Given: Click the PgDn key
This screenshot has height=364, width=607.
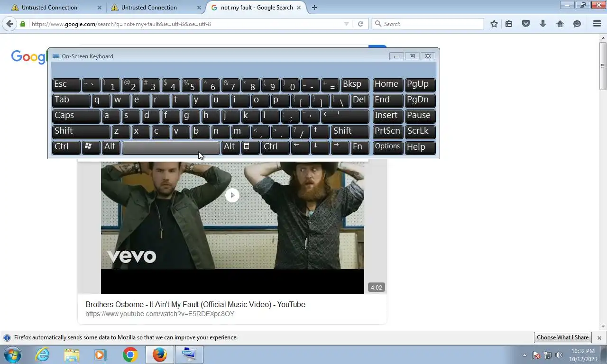Looking at the screenshot, I should pos(420,100).
